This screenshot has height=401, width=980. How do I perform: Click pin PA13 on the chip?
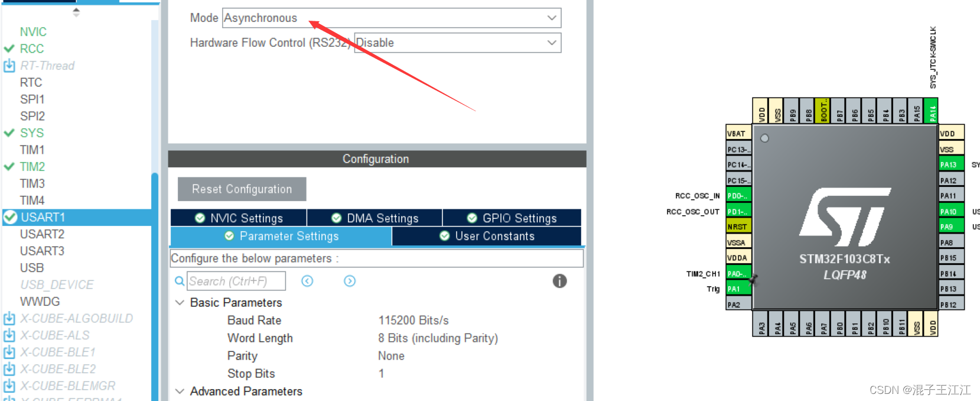tap(951, 164)
